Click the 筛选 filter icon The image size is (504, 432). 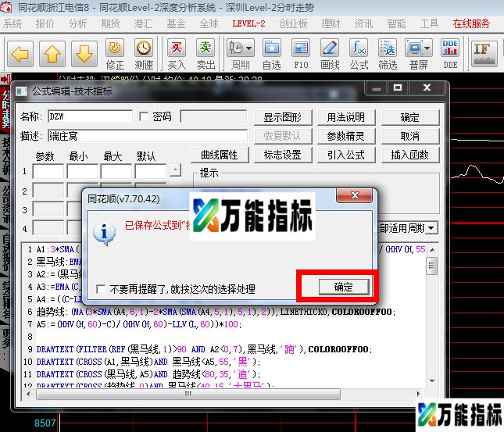tap(388, 54)
